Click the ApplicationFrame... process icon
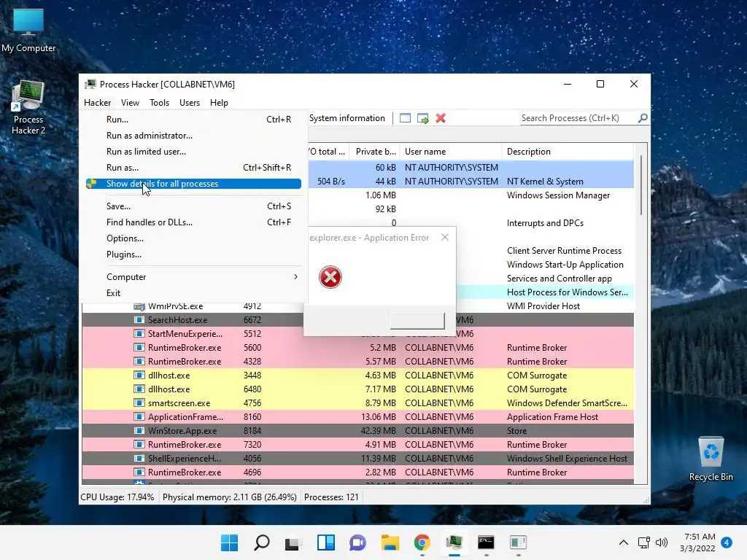The width and height of the screenshot is (747, 560). tap(139, 416)
